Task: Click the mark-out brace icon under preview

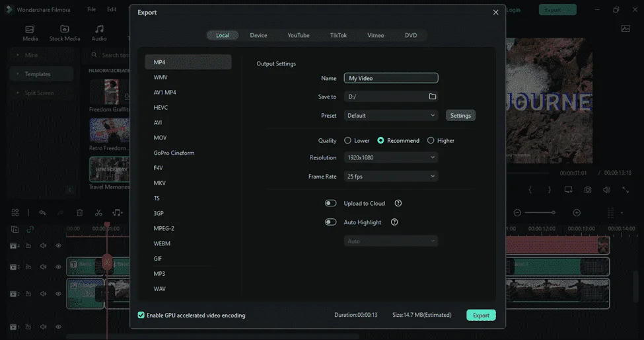Action: click(549, 190)
